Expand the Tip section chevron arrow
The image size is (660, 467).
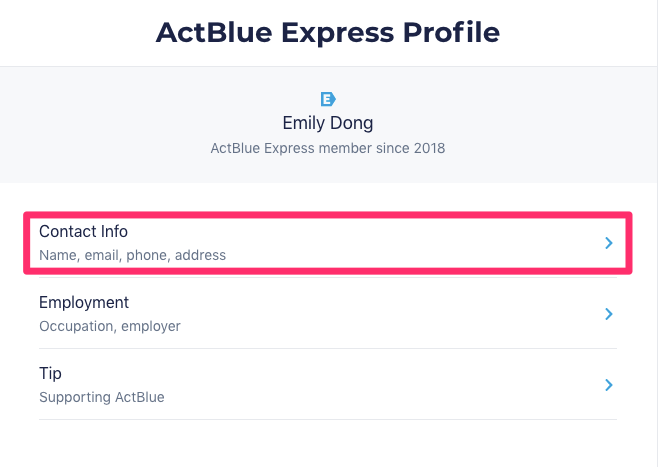608,385
